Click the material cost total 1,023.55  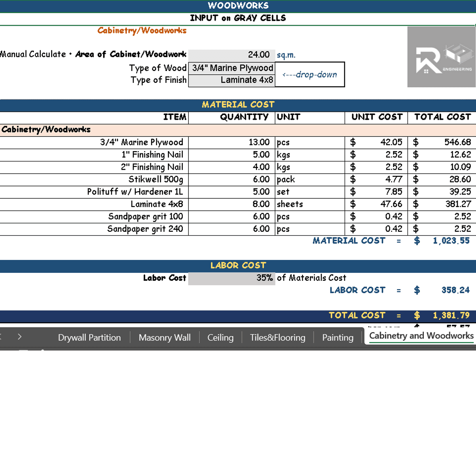pyautogui.click(x=451, y=241)
